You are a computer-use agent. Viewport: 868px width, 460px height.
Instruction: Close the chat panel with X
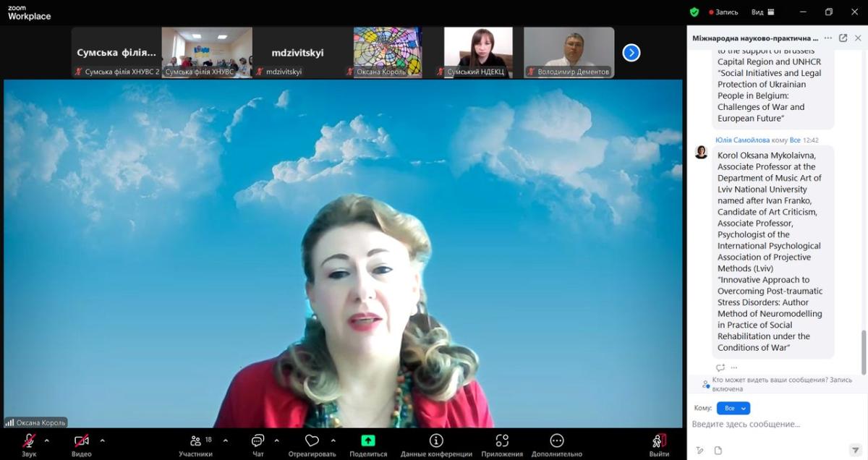click(x=857, y=38)
